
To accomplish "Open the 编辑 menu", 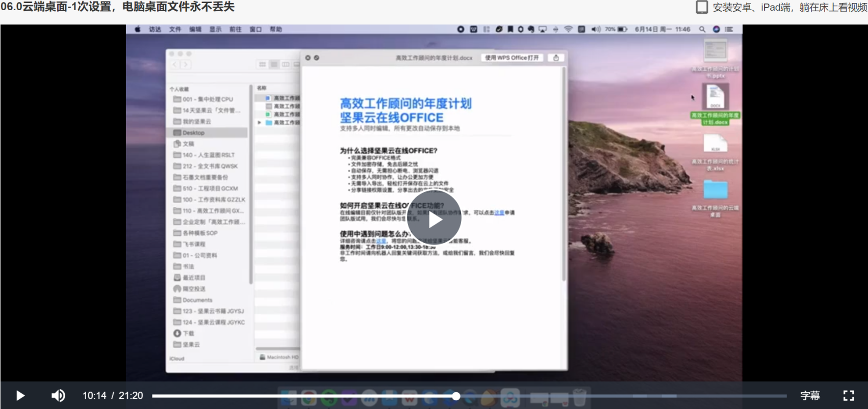I will [195, 30].
